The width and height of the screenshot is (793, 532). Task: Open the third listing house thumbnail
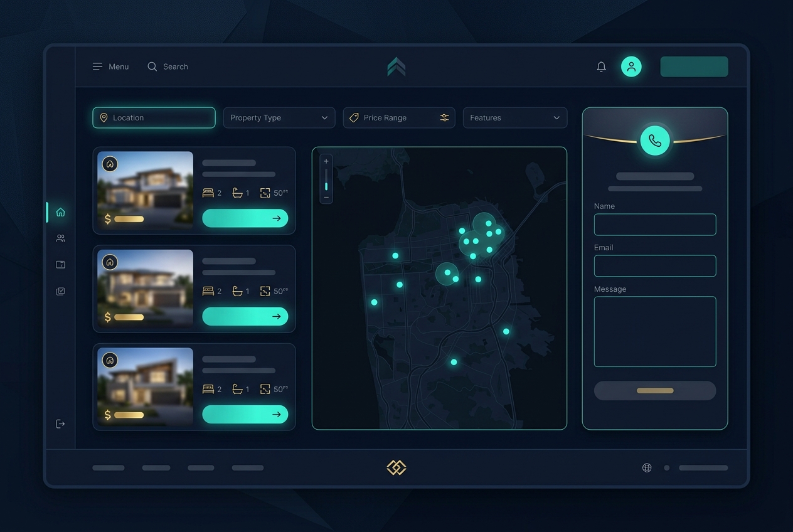coord(145,386)
